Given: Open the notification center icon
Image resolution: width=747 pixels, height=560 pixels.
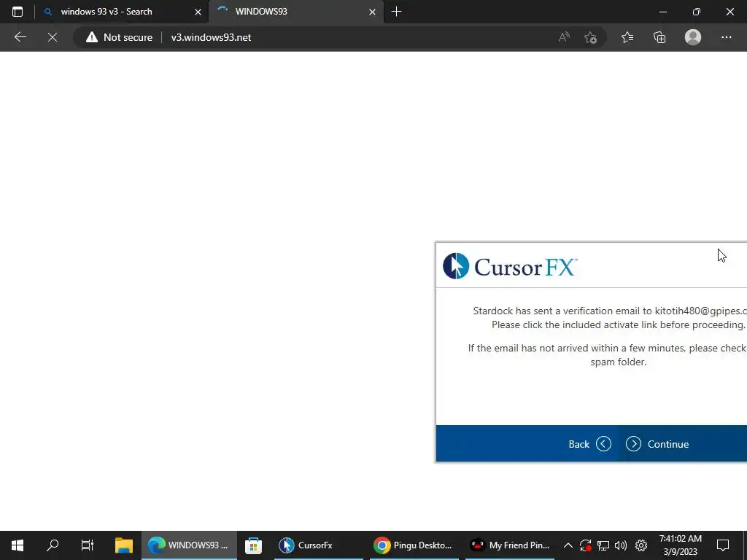Looking at the screenshot, I should click(723, 545).
